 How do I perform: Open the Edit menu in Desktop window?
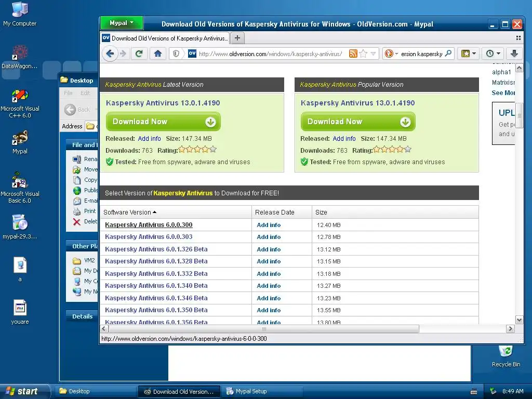click(85, 93)
